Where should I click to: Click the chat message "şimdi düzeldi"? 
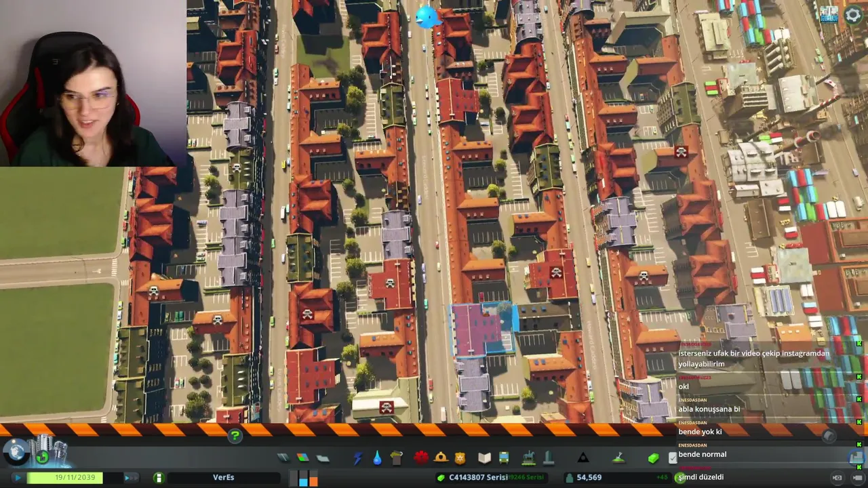(x=701, y=477)
